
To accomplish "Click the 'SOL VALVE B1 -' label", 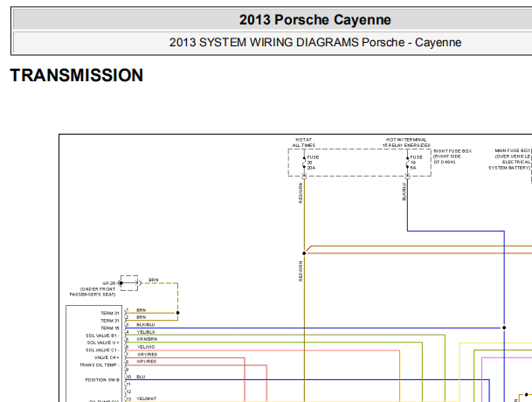I will (102, 336).
